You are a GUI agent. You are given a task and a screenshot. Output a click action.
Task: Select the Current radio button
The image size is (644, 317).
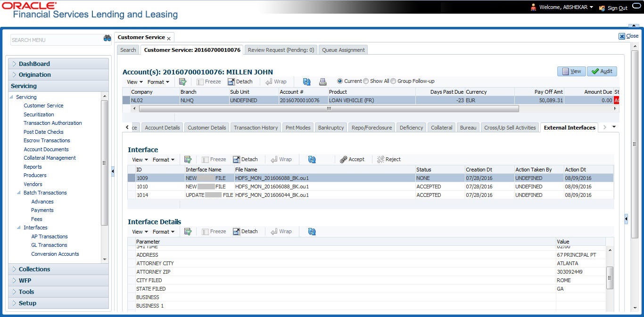(340, 81)
